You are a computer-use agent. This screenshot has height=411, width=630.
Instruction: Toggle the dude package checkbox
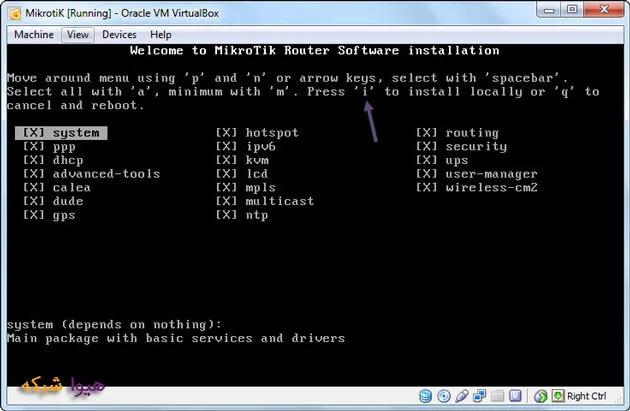pyautogui.click(x=33, y=201)
